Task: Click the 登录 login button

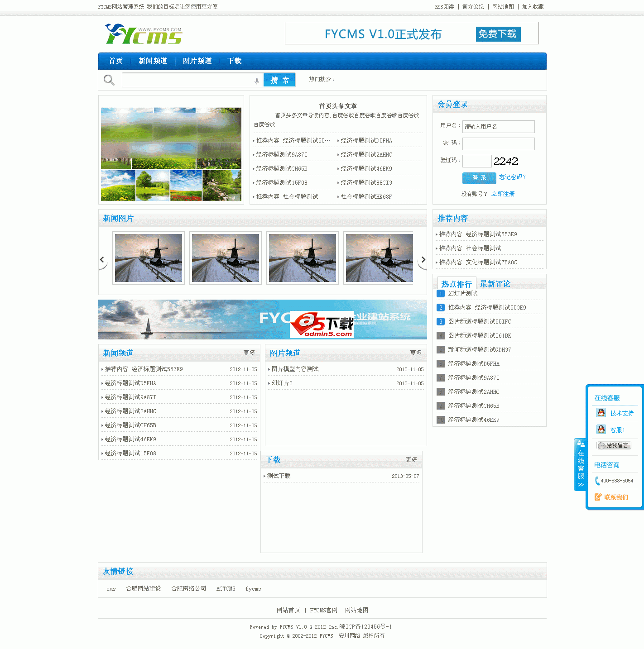Action: pyautogui.click(x=479, y=178)
